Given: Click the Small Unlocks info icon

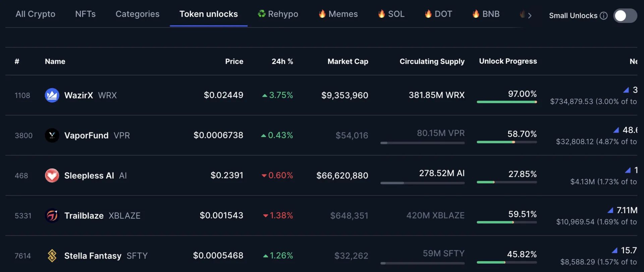Looking at the screenshot, I should click(603, 16).
